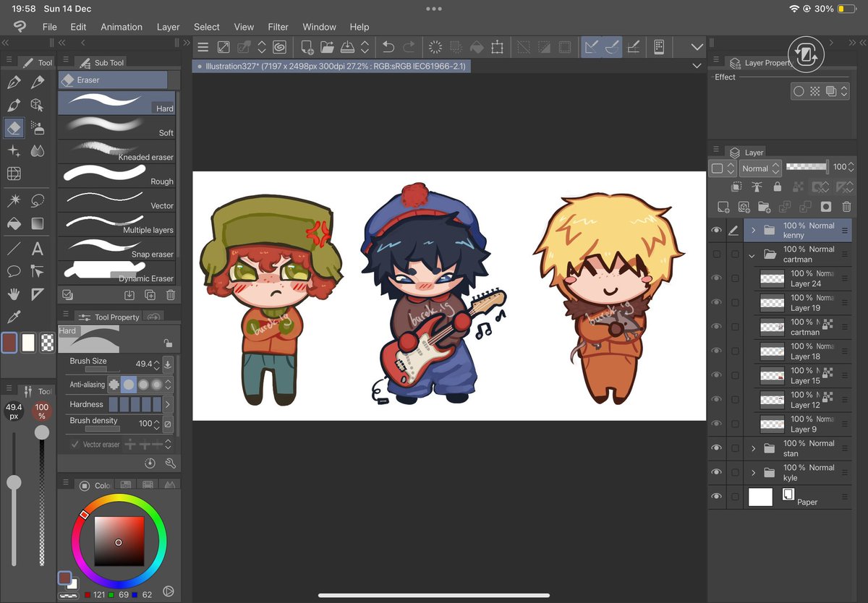This screenshot has height=603, width=868.
Task: Select the Gradient tool
Action: (x=38, y=224)
